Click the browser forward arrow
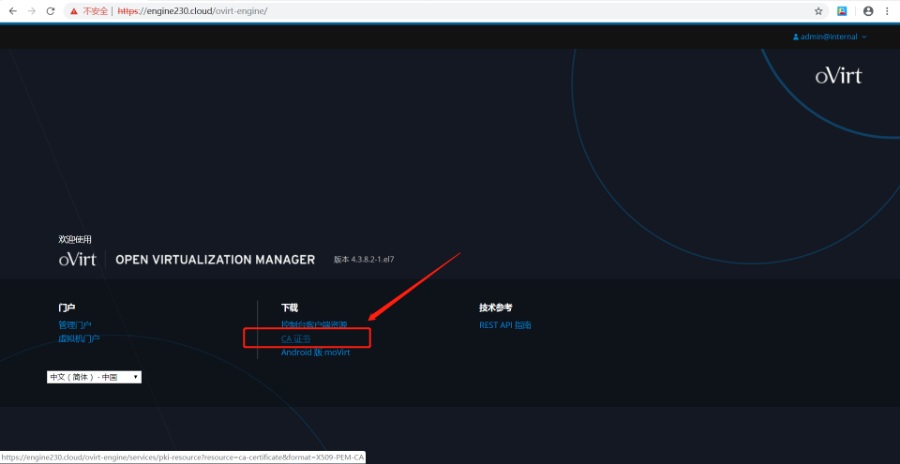 coord(32,11)
